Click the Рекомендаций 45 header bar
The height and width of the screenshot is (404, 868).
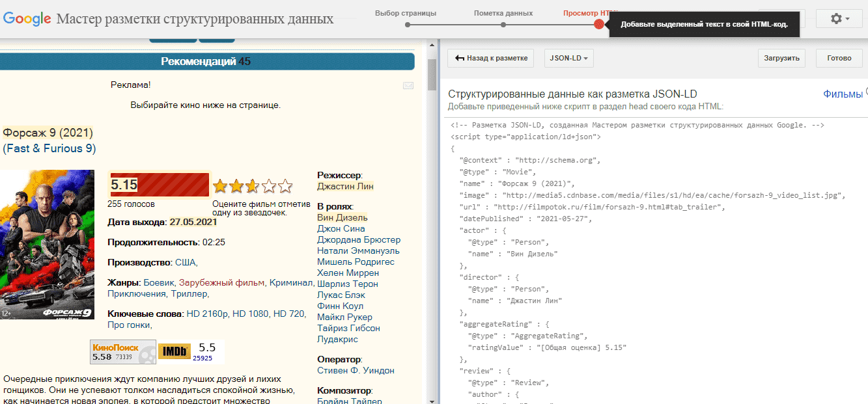point(206,62)
